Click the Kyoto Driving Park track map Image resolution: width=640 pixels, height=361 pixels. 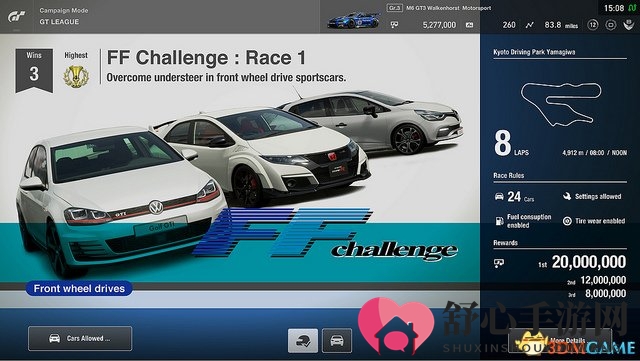561,104
